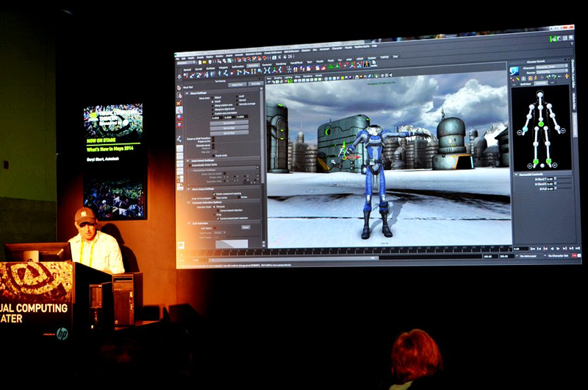
Task: Collapse the HumanIK Controls section
Action: (516, 174)
